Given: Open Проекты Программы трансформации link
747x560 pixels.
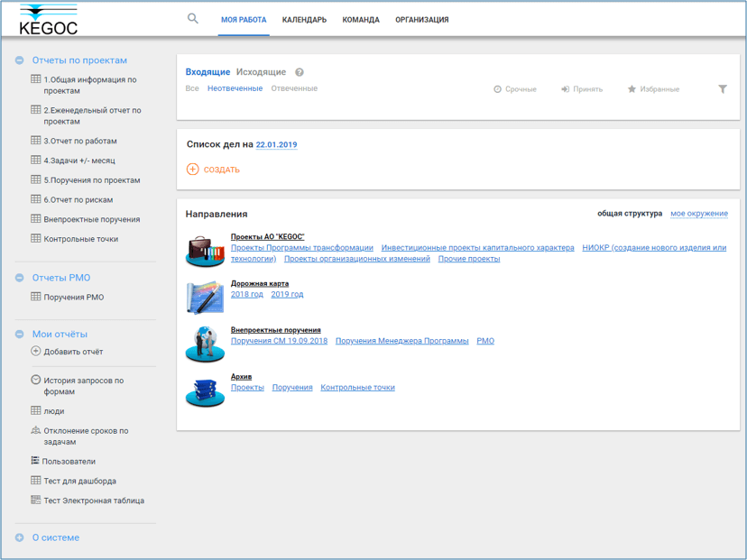Looking at the screenshot, I should pos(302,248).
